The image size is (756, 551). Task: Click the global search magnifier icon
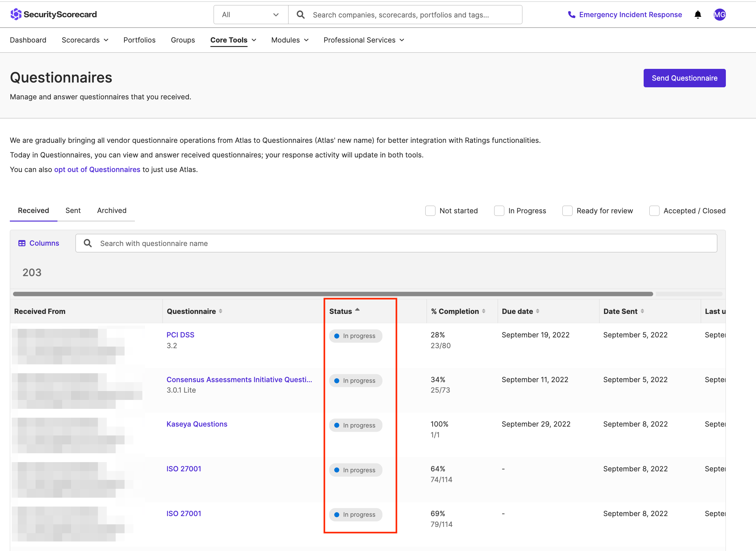point(301,15)
